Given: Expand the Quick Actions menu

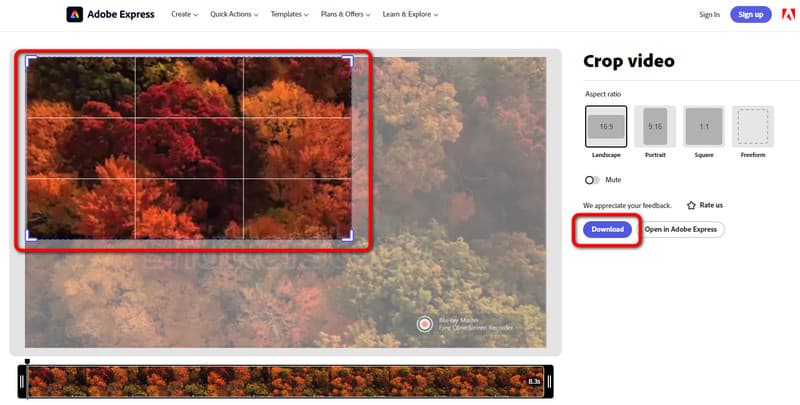Looking at the screenshot, I should coord(234,14).
